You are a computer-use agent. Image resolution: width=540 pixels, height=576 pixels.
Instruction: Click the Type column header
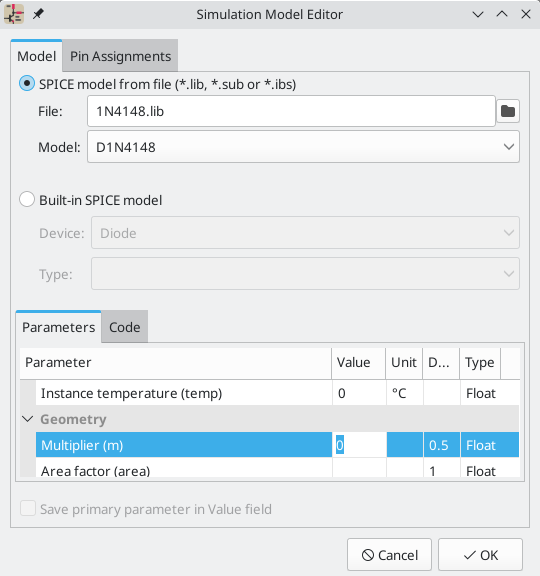(480, 363)
